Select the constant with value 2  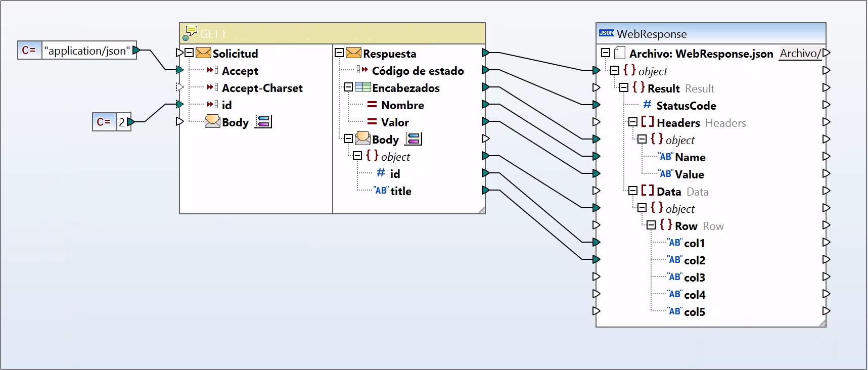coord(121,122)
